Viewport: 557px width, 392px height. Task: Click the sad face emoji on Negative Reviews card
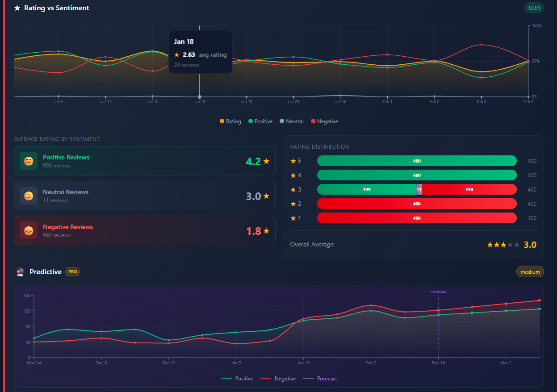(x=28, y=230)
